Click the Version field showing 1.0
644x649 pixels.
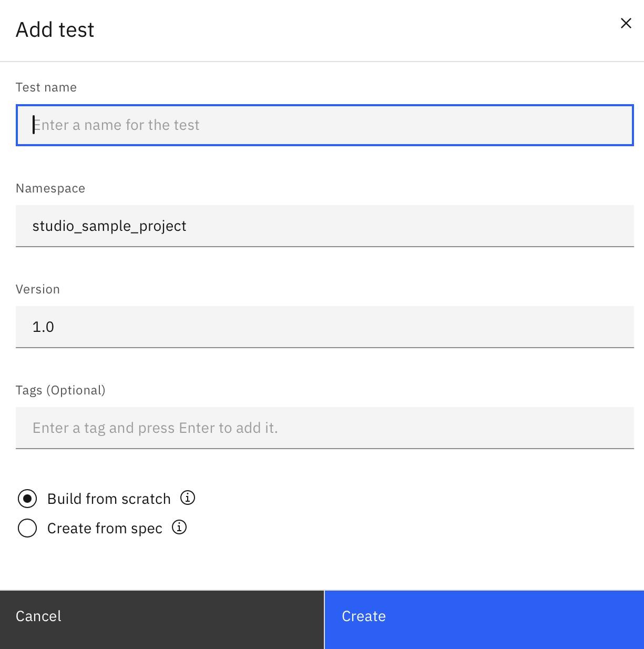coord(324,327)
